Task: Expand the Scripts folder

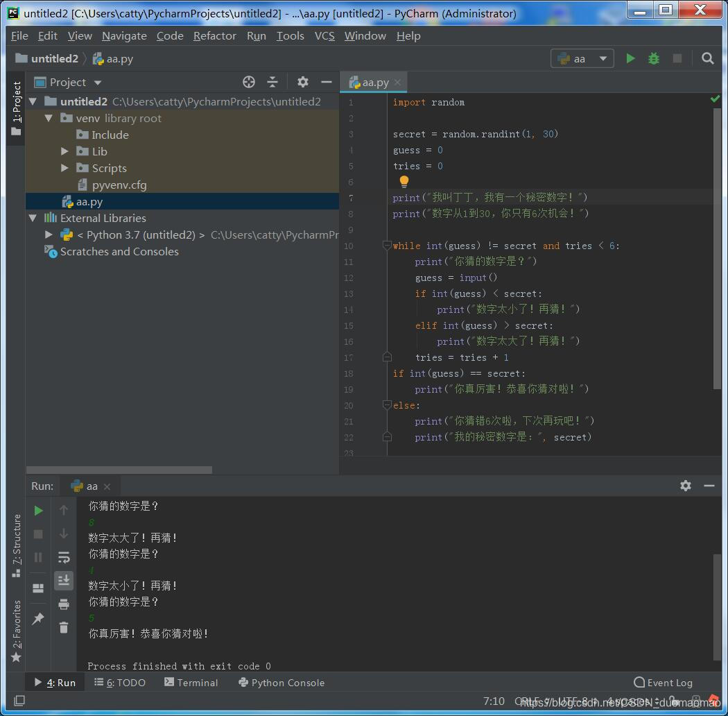Action: click(x=64, y=168)
